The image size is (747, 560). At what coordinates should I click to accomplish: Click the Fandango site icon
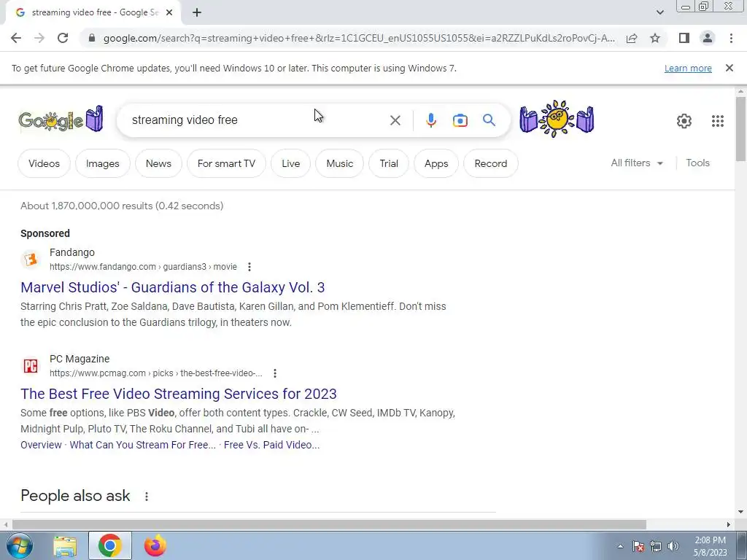click(x=31, y=260)
